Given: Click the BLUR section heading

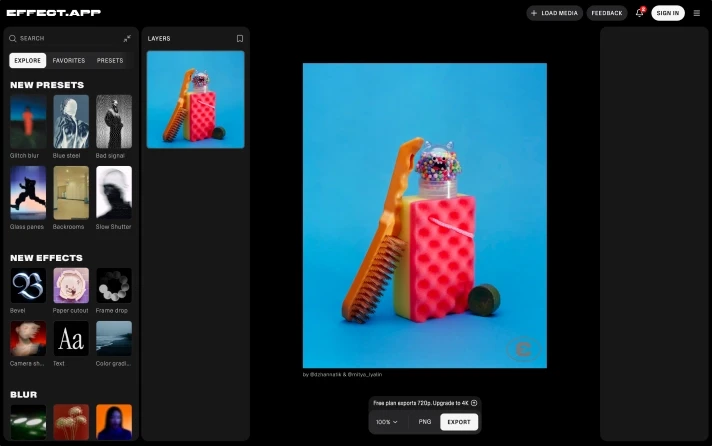Looking at the screenshot, I should (x=24, y=395).
